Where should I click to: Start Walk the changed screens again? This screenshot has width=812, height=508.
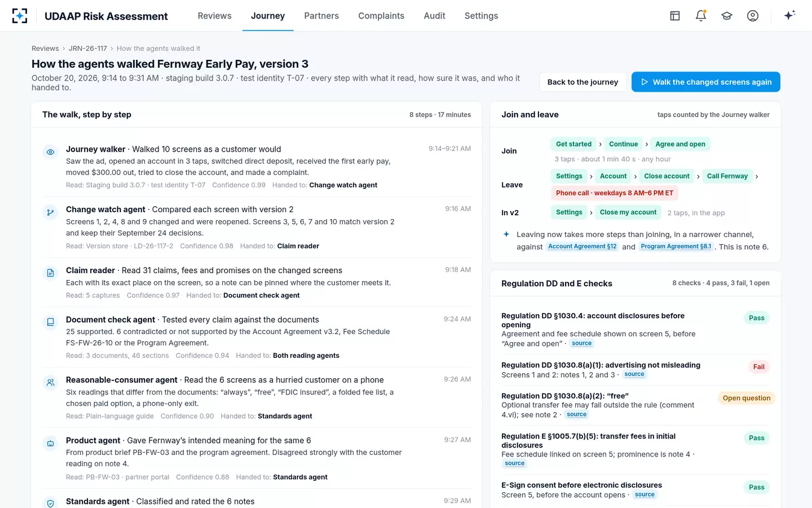[706, 82]
